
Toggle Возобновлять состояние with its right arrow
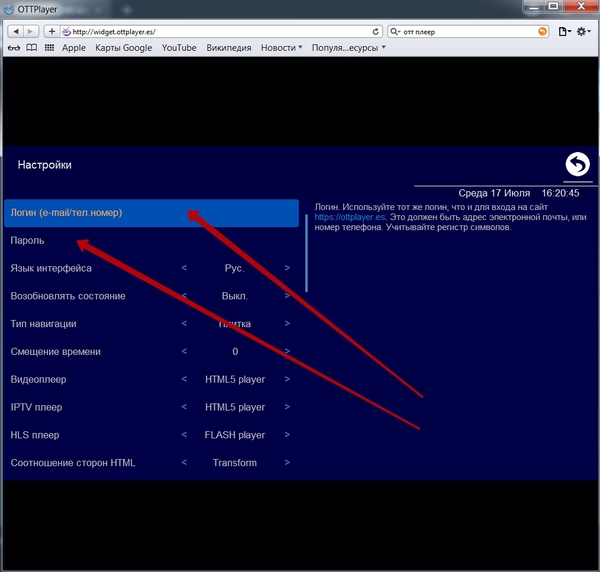pos(287,296)
